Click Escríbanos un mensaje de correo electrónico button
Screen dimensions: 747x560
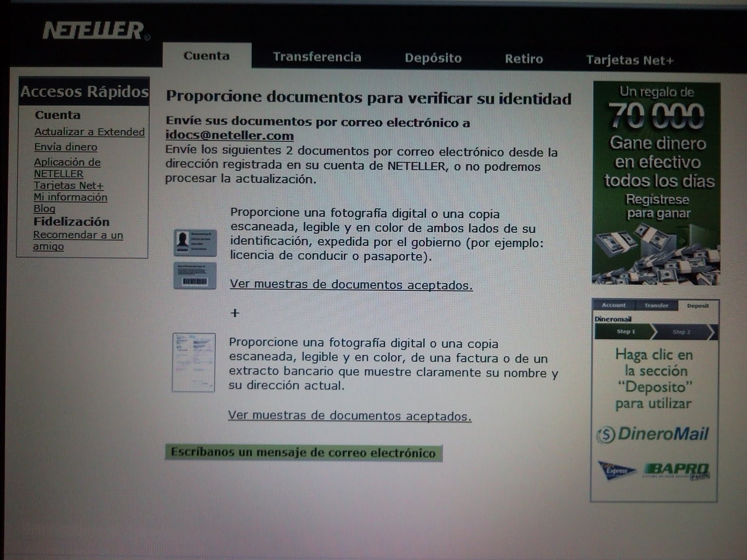(303, 452)
